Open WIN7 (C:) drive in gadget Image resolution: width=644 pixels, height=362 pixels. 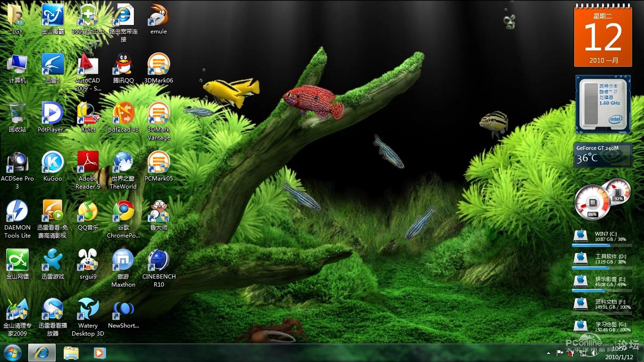tap(602, 237)
